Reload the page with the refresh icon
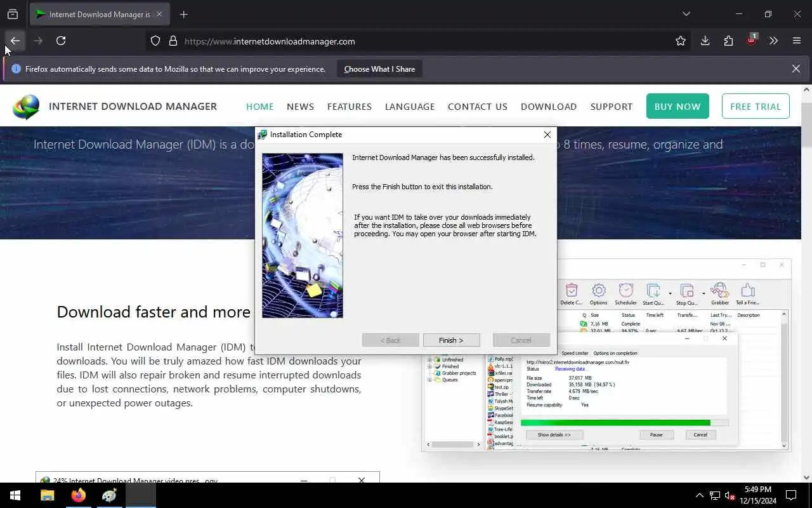The height and width of the screenshot is (508, 812). 61,41
